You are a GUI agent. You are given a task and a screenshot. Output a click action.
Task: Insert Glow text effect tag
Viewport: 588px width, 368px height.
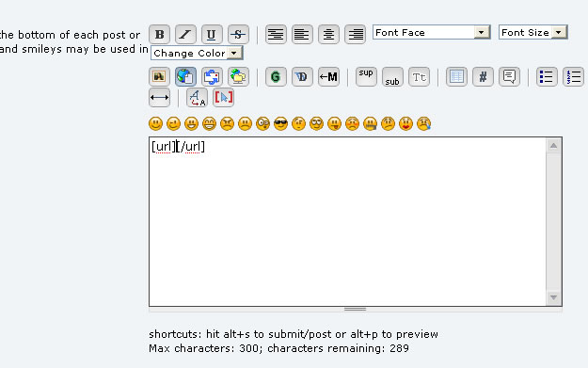coord(276,77)
